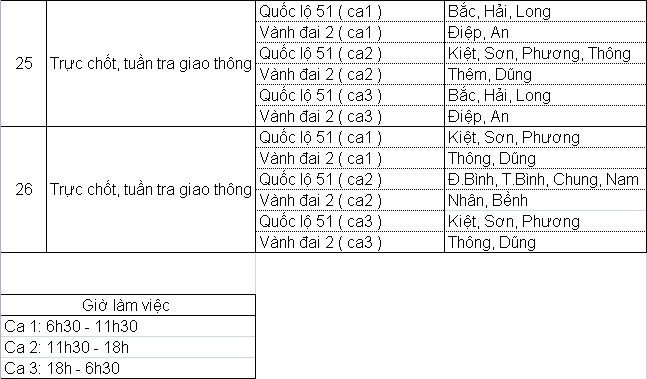647x379 pixels.
Task: Select row 25 'Quốc lộ 51 ( ca3 )' cell
Action: pyautogui.click(x=350, y=95)
